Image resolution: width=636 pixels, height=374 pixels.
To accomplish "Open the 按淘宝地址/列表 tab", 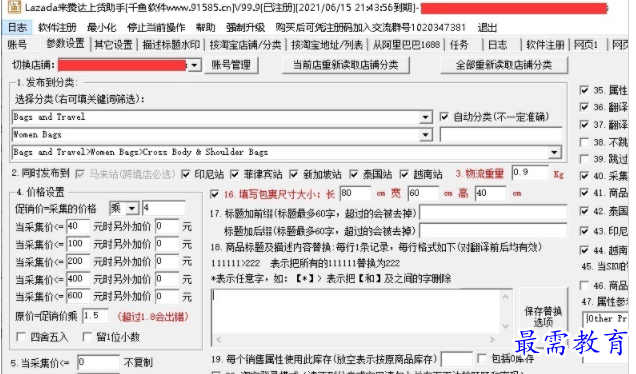I will coord(327,45).
